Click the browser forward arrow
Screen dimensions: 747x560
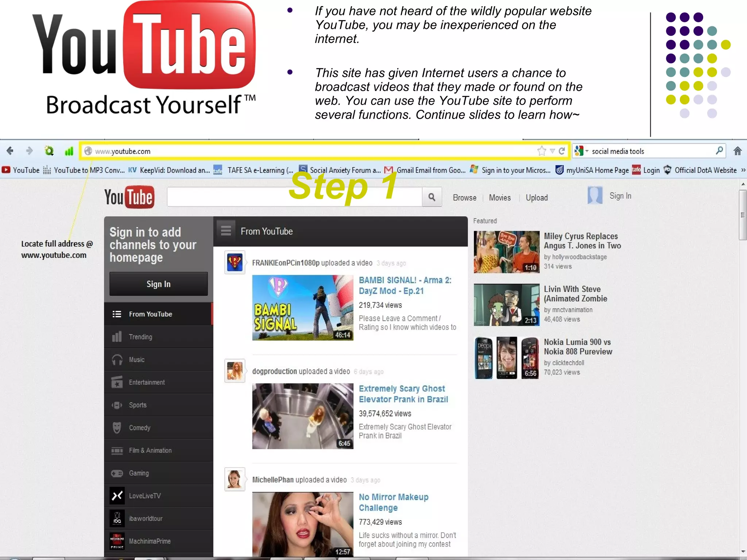[x=29, y=151]
